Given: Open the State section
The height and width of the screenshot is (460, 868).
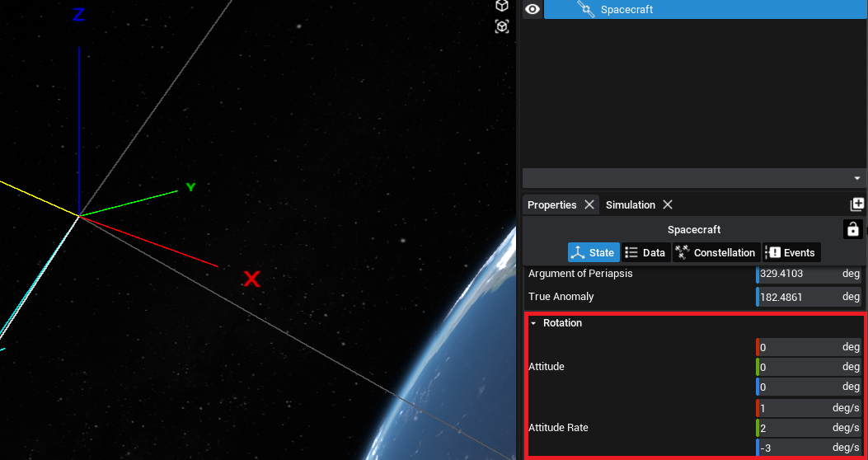Looking at the screenshot, I should (x=593, y=252).
